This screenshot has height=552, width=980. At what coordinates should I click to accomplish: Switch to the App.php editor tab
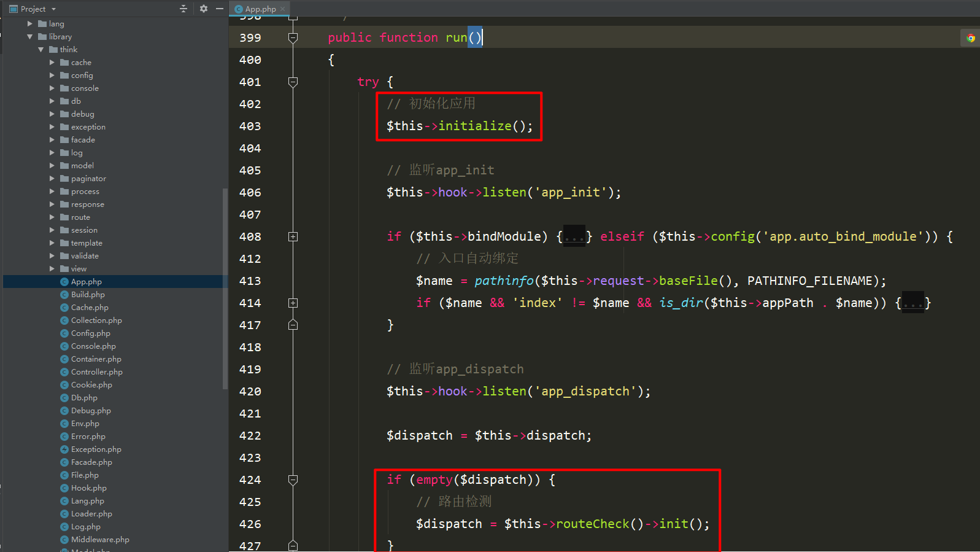point(260,9)
